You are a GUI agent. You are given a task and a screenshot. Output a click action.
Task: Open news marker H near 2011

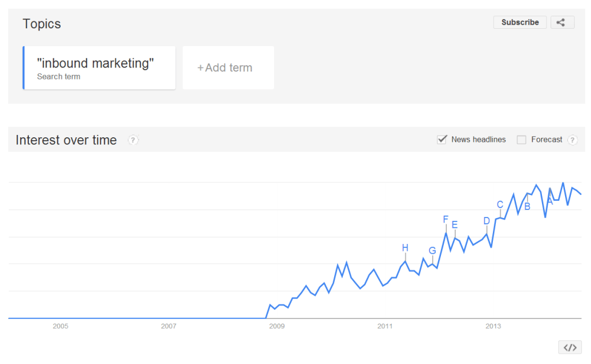(406, 248)
